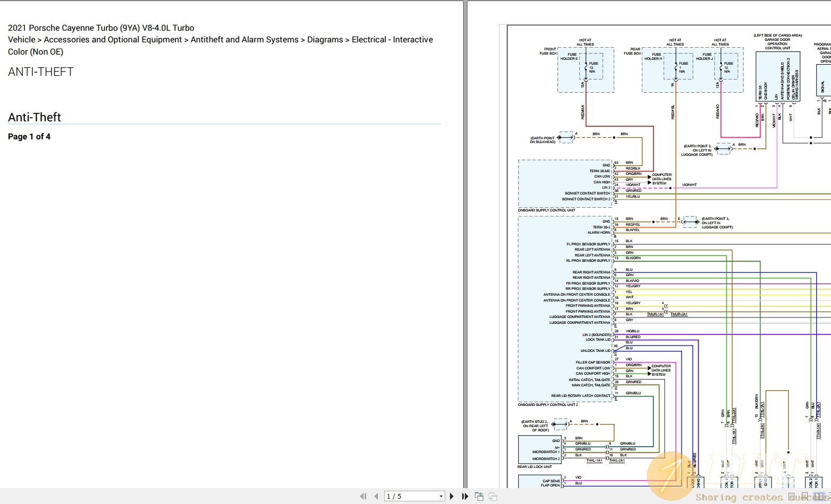Go to the previous page
Viewport: 831px width, 504px height.
coord(376,496)
